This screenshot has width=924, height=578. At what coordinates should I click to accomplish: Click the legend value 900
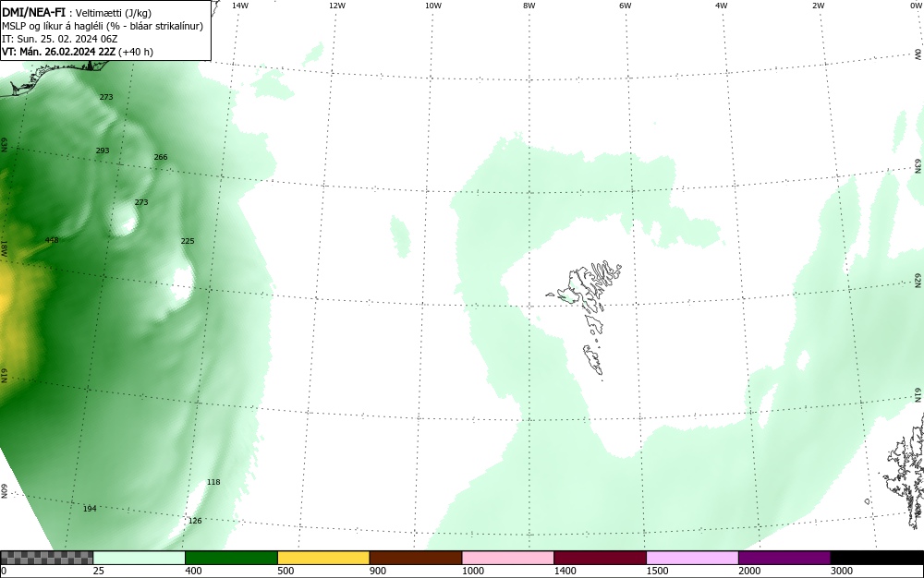(x=378, y=571)
